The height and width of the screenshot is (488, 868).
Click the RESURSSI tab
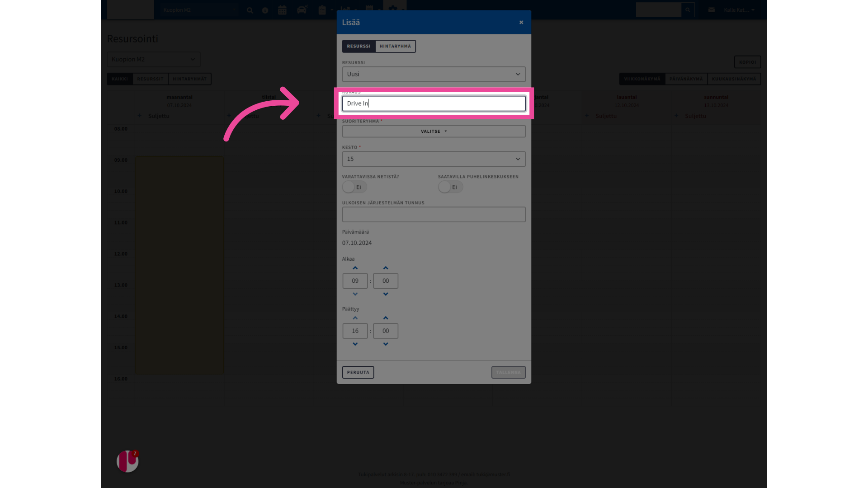click(358, 46)
